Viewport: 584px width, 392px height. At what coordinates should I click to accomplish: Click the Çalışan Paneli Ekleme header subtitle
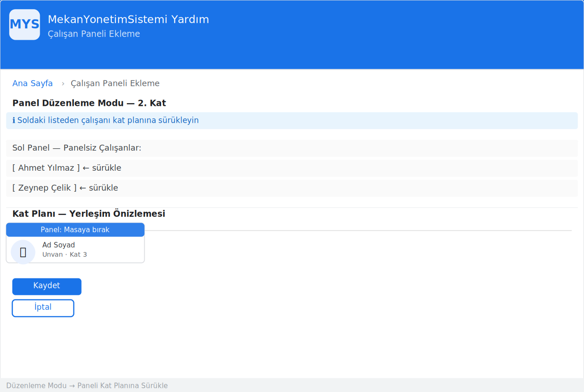click(94, 34)
